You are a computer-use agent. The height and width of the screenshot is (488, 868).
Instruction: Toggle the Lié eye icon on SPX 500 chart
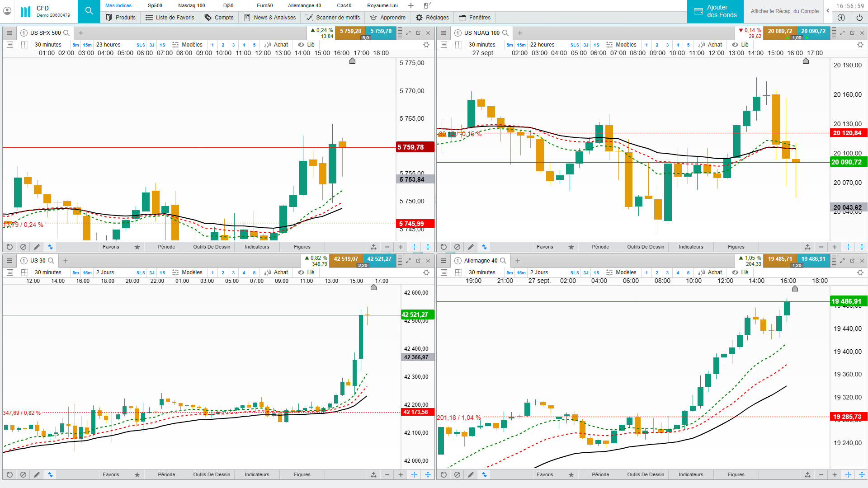(x=302, y=45)
